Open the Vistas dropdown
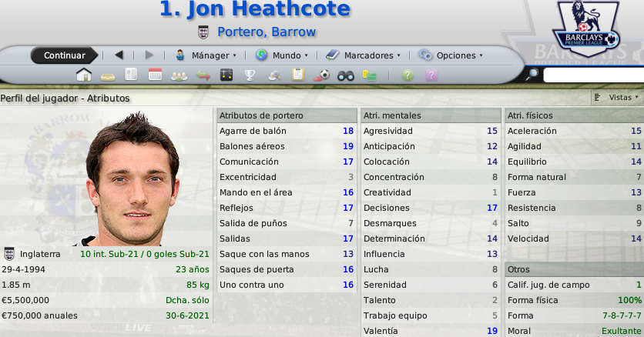The height and width of the screenshot is (337, 644). point(616,98)
